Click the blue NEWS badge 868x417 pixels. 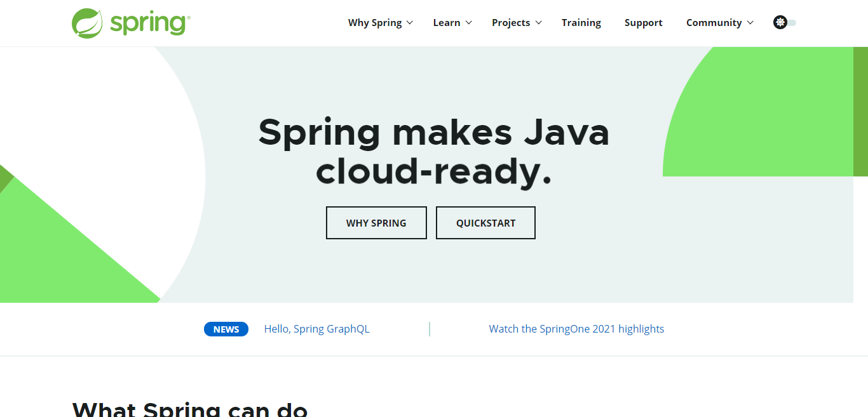coord(226,329)
